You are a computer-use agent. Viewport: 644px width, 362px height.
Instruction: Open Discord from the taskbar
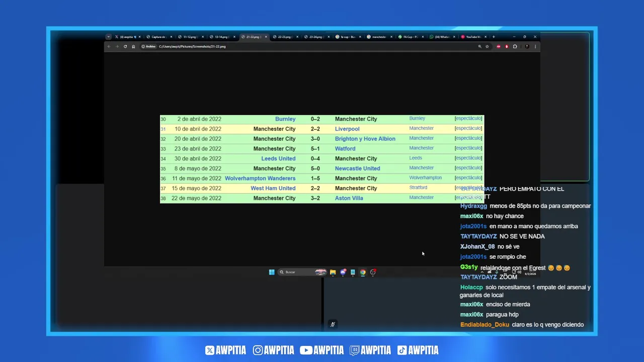coord(343,272)
